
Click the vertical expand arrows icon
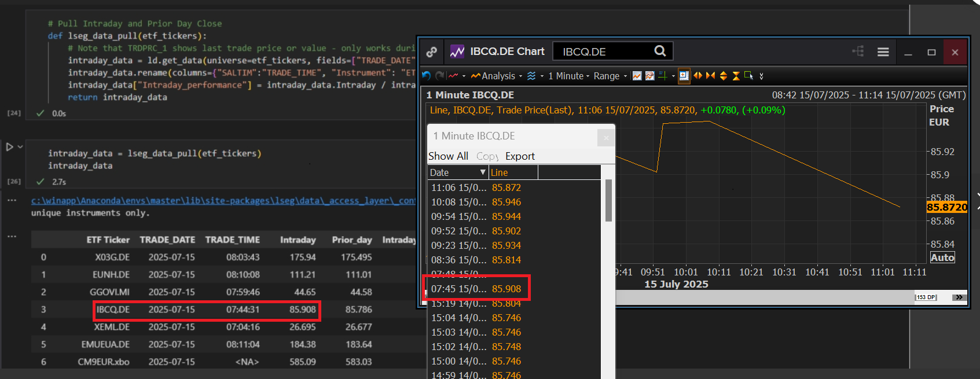(x=723, y=76)
